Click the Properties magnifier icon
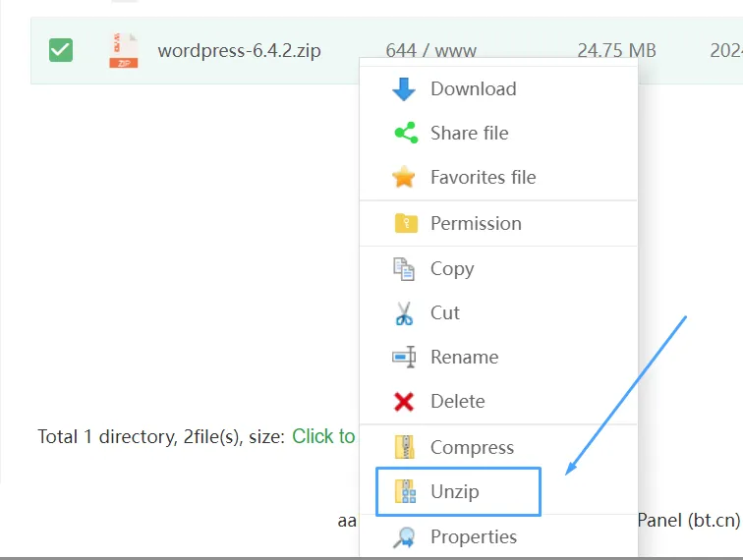The image size is (743, 560). pyautogui.click(x=404, y=537)
